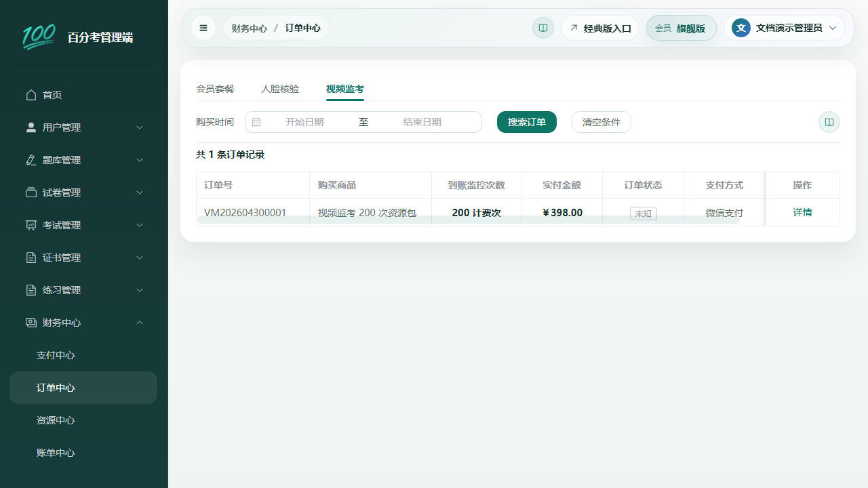Image resolution: width=868 pixels, height=488 pixels.
Task: Open the 文档演示管理员 dropdown arrow
Action: tap(833, 28)
